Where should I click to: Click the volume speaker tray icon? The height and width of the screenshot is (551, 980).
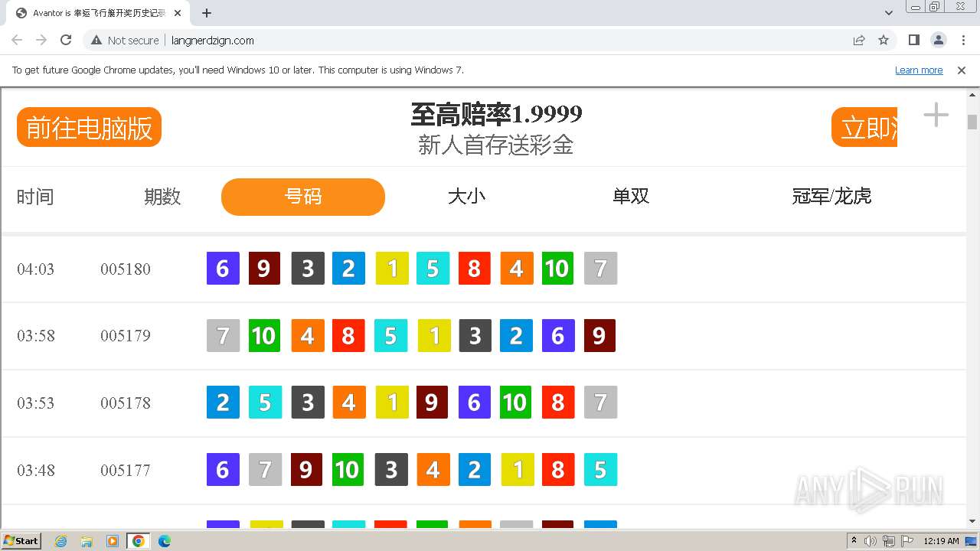871,541
